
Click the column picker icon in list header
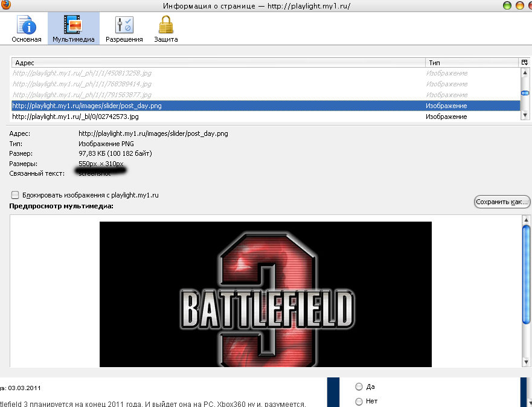coord(525,62)
